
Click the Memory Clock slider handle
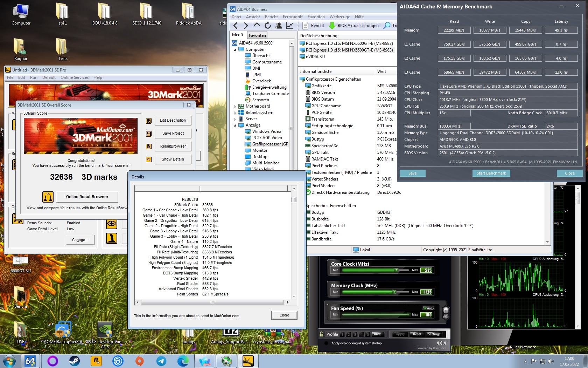(394, 292)
